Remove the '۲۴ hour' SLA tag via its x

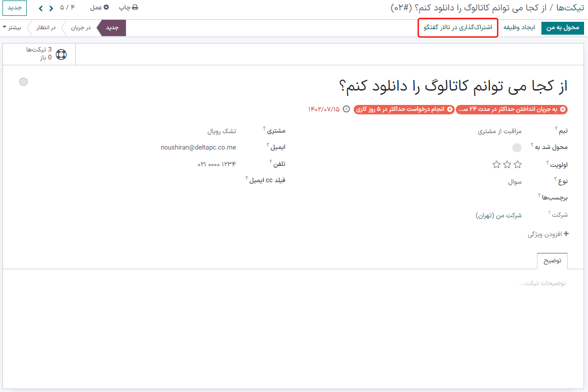(x=564, y=109)
